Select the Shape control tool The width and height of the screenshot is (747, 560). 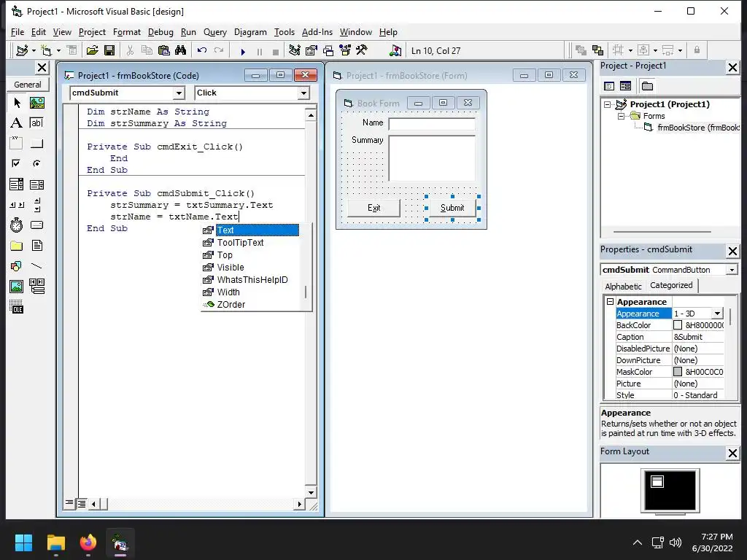click(x=17, y=265)
